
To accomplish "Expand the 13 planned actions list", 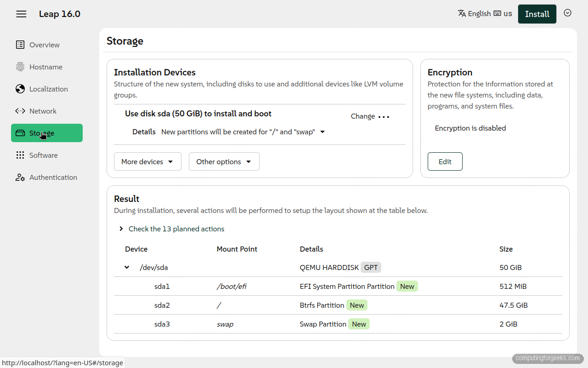I will 172,229.
